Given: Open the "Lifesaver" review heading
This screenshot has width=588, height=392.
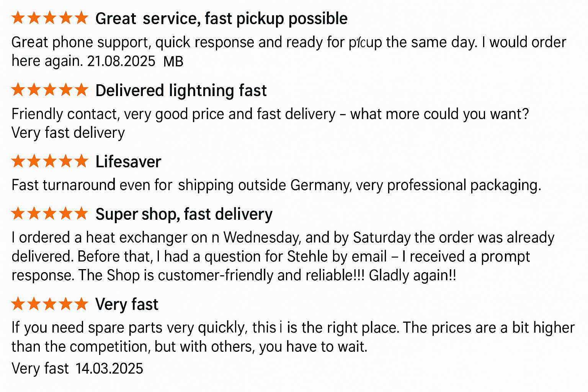Looking at the screenshot, I should [x=128, y=162].
